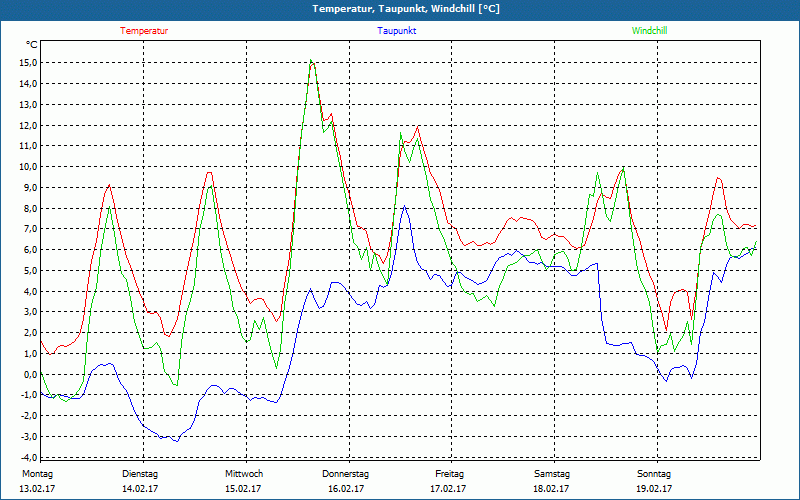Viewport: 800px width, 500px height.
Task: Click the -4,0 y-axis value
Action: coord(29,457)
